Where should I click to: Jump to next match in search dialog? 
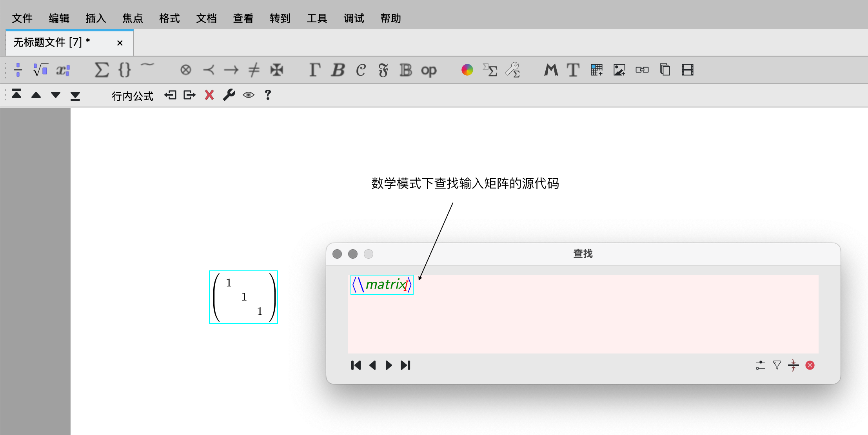[x=389, y=365]
